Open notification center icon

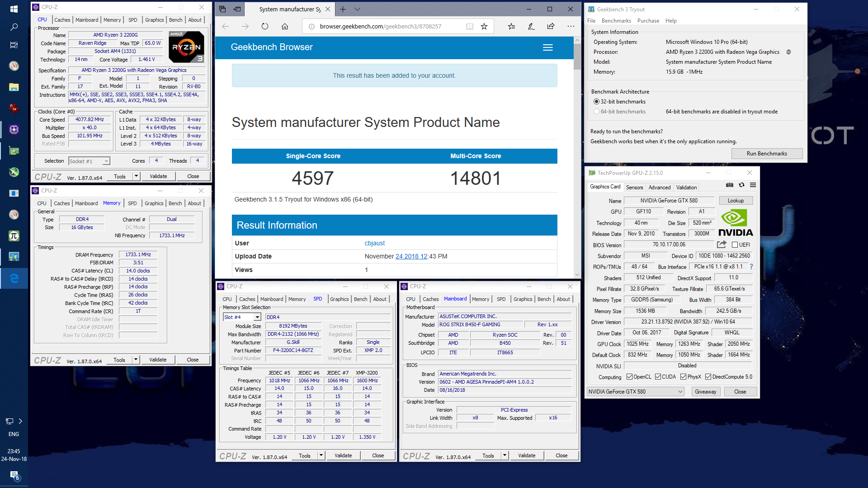(14, 476)
